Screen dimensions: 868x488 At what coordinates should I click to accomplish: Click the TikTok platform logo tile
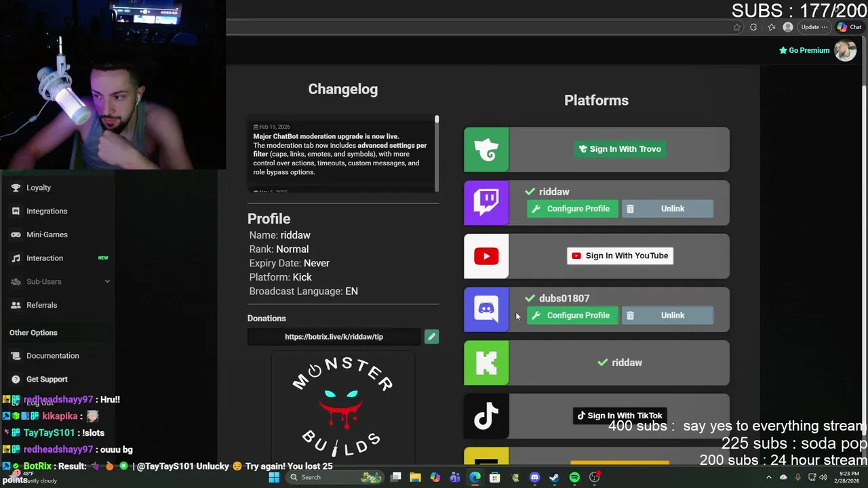(x=486, y=416)
